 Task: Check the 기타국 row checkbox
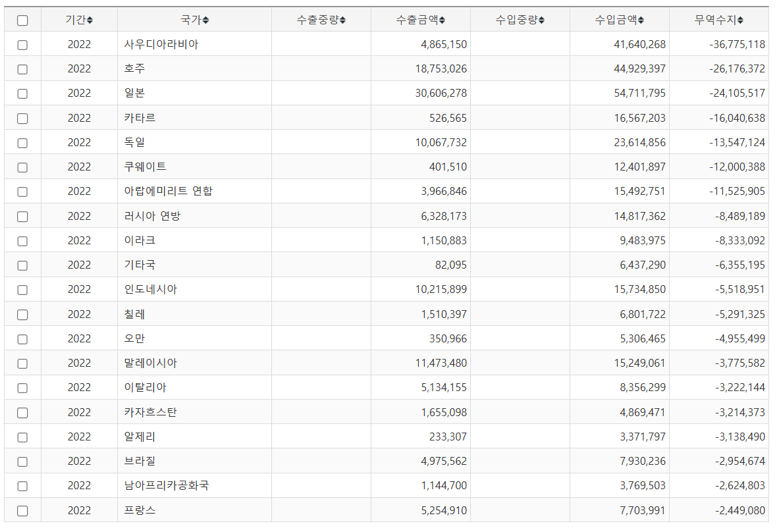[22, 265]
